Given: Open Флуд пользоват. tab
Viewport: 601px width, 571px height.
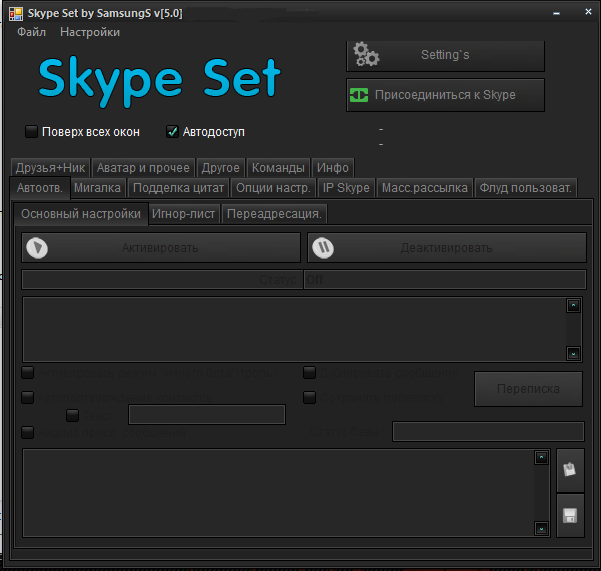Looking at the screenshot, I should click(x=525, y=188).
